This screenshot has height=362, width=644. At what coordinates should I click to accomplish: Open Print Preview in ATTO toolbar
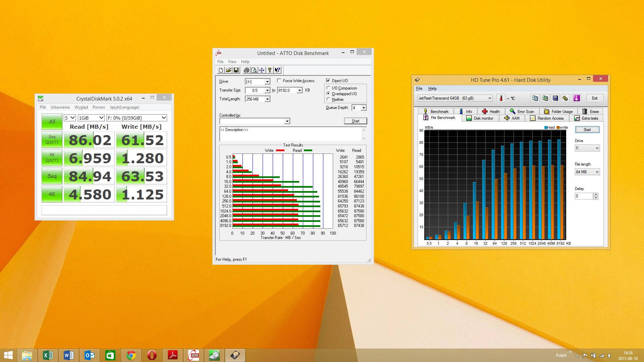[x=254, y=70]
